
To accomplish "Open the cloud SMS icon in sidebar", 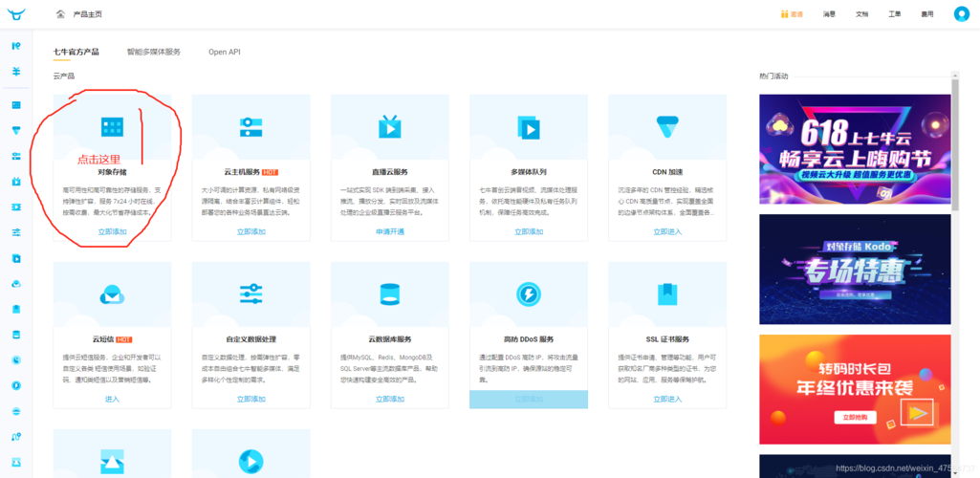I will click(17, 284).
